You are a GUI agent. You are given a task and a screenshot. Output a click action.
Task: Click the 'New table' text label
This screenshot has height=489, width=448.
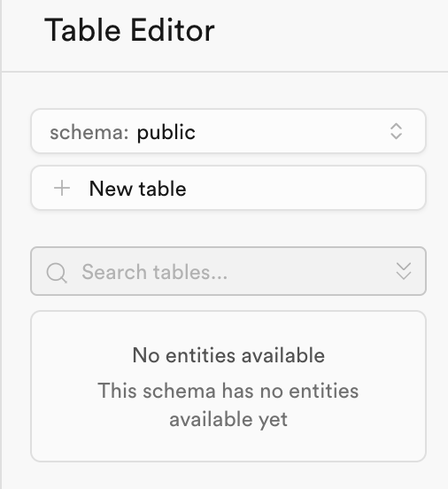pyautogui.click(x=138, y=189)
